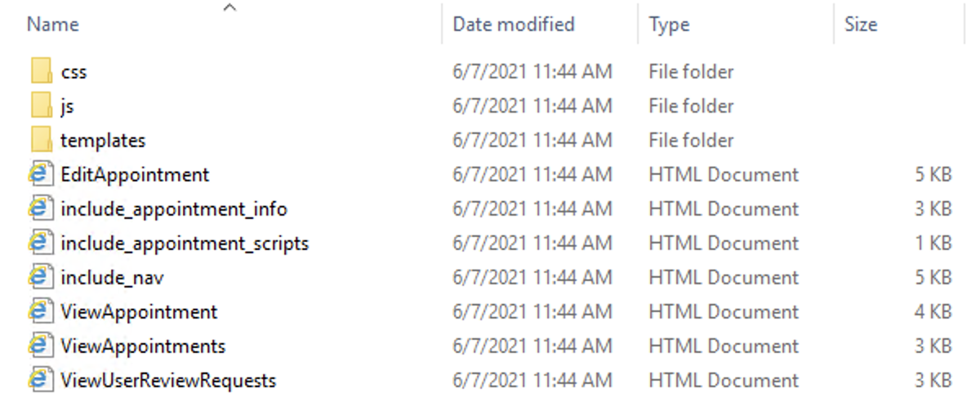Select the include_nav file name

click(x=112, y=278)
